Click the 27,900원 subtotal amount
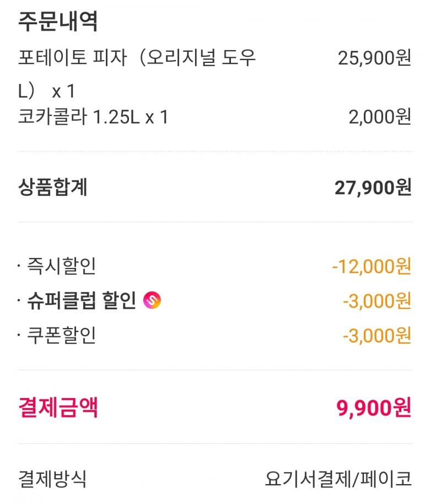 coord(373,187)
